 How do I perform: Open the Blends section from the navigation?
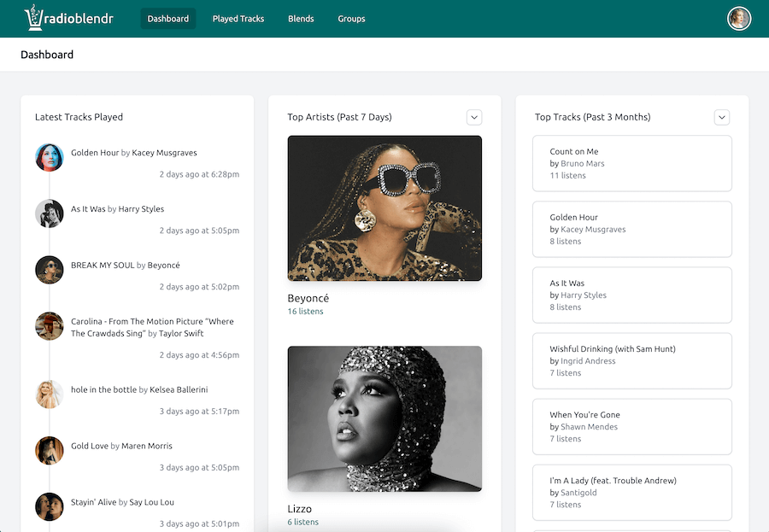[301, 17]
